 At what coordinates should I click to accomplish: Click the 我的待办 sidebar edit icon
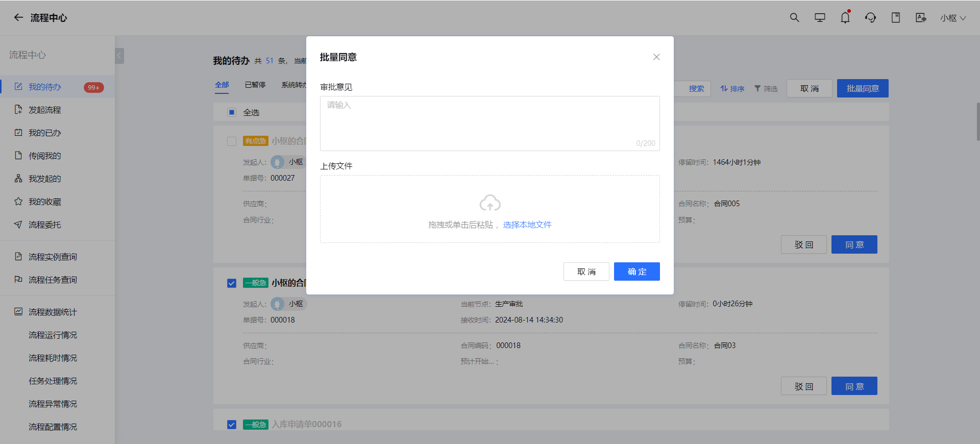pyautogui.click(x=18, y=86)
